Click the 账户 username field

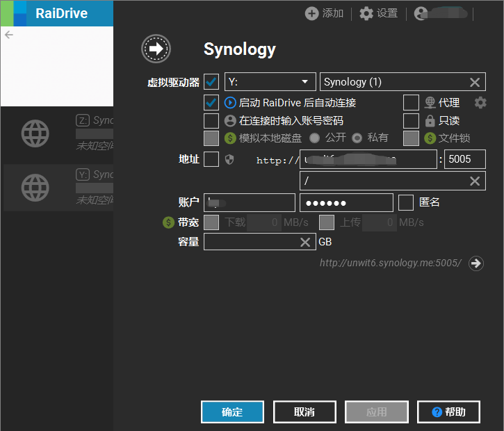(x=250, y=202)
